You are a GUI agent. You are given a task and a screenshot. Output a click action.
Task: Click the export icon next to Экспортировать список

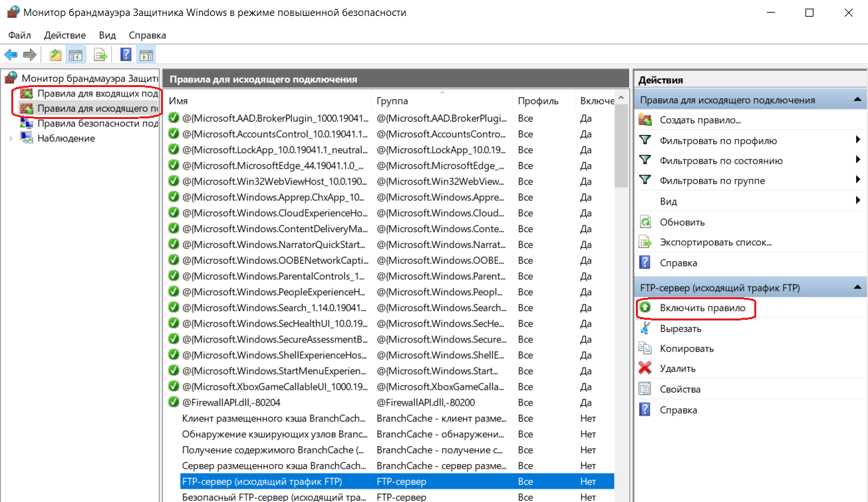click(645, 242)
